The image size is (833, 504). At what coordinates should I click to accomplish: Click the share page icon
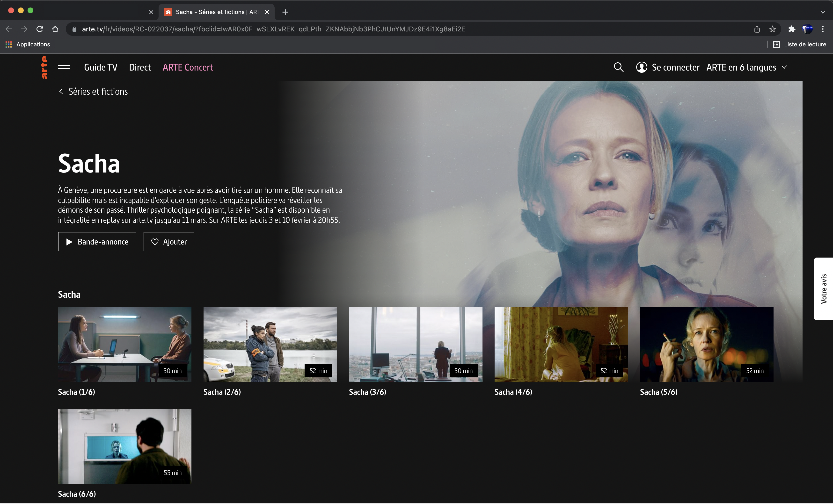(757, 29)
